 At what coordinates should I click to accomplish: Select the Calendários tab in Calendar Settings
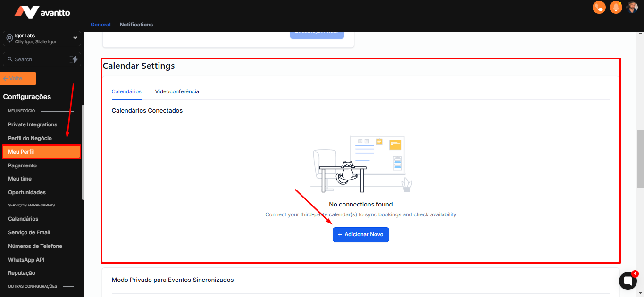(x=126, y=91)
